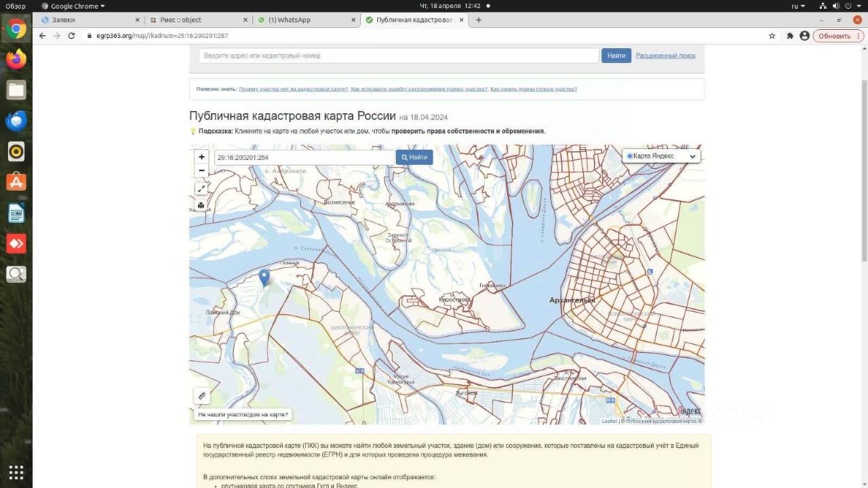Image resolution: width=868 pixels, height=488 pixels.
Task: Zoom in on the cadastral map
Action: pos(201,157)
